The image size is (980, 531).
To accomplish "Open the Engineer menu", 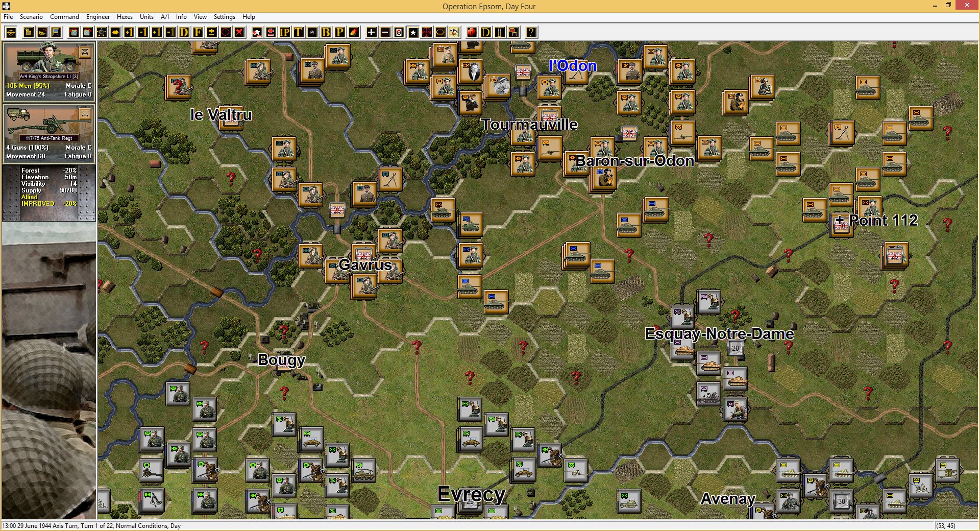I will [98, 17].
